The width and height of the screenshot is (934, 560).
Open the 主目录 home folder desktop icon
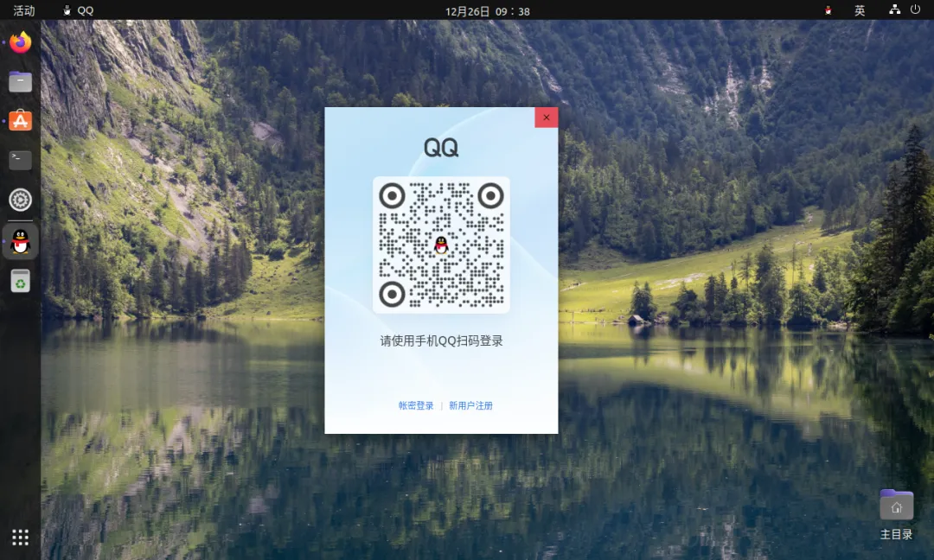(897, 515)
